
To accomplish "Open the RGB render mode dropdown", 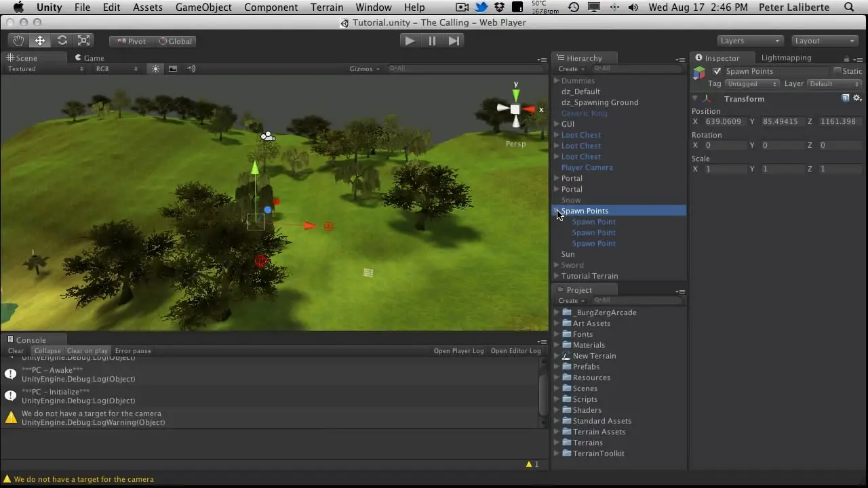I will tap(117, 68).
